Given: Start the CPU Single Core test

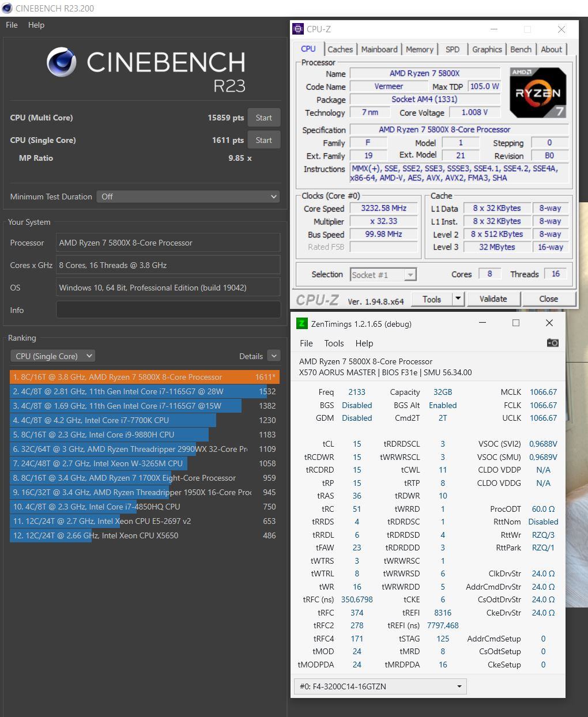Looking at the screenshot, I should (x=264, y=140).
